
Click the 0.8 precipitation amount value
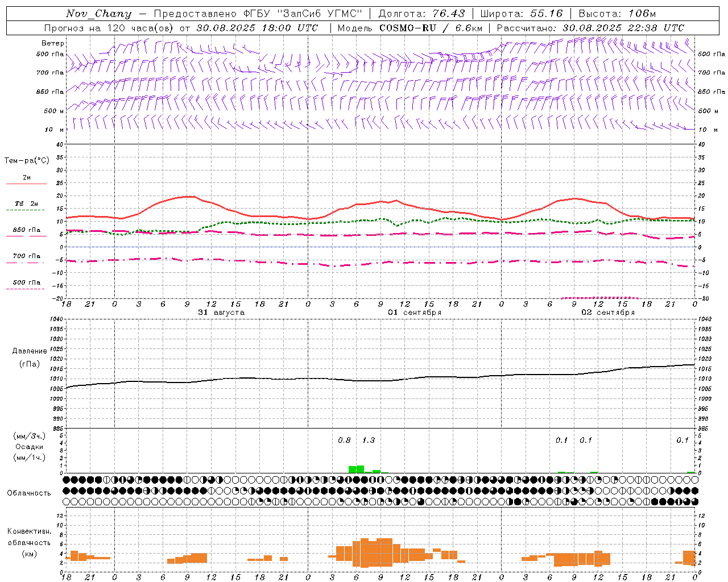pyautogui.click(x=344, y=440)
